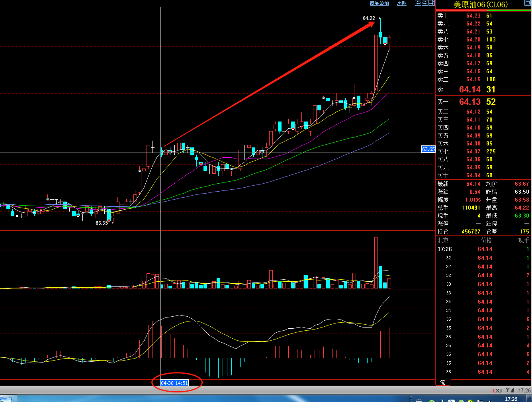Image resolution: width=532 pixels, height=402 pixels.
Task: Click the 持仓 456727 open interest value
Action: pyautogui.click(x=471, y=231)
